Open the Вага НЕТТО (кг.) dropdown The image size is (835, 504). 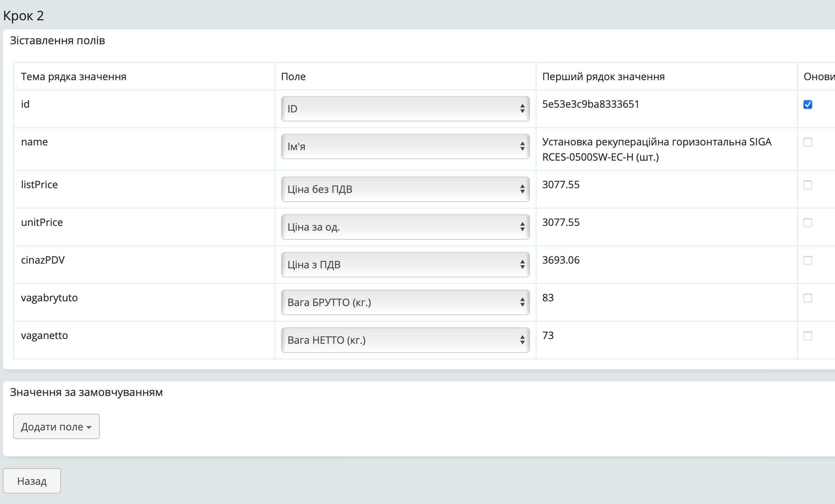click(405, 340)
